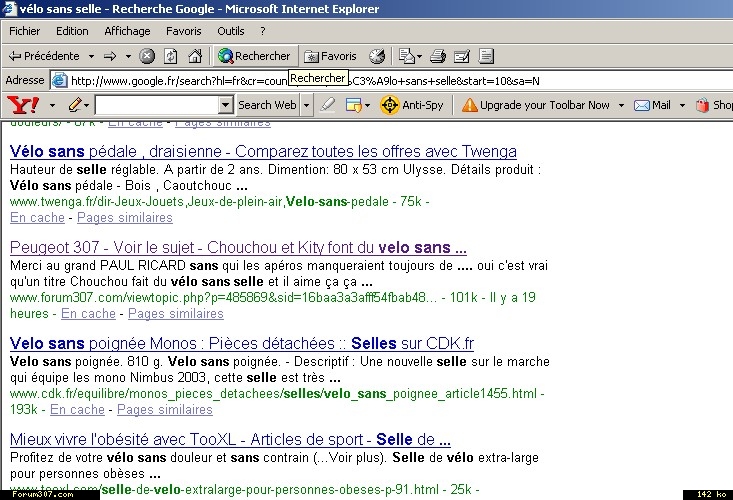The image size is (733, 500).
Task: Open the Search Web dropdown arrow
Action: (x=306, y=106)
